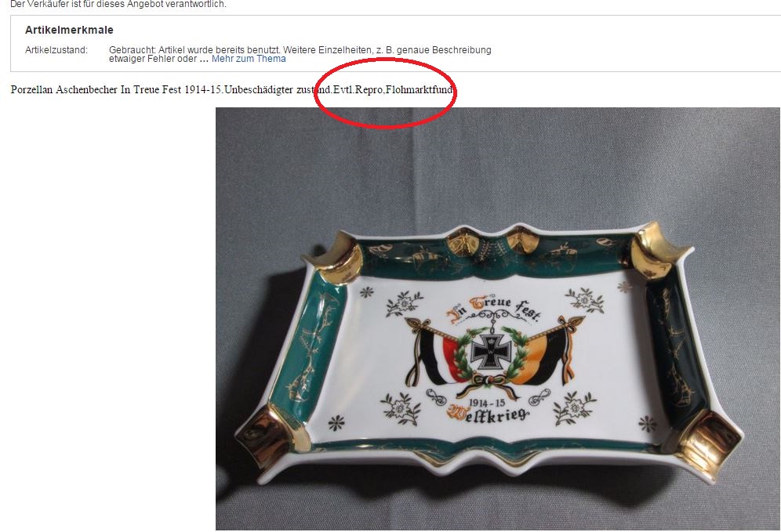
Task: Click the Artikelmerkmale heading
Action: [x=69, y=30]
